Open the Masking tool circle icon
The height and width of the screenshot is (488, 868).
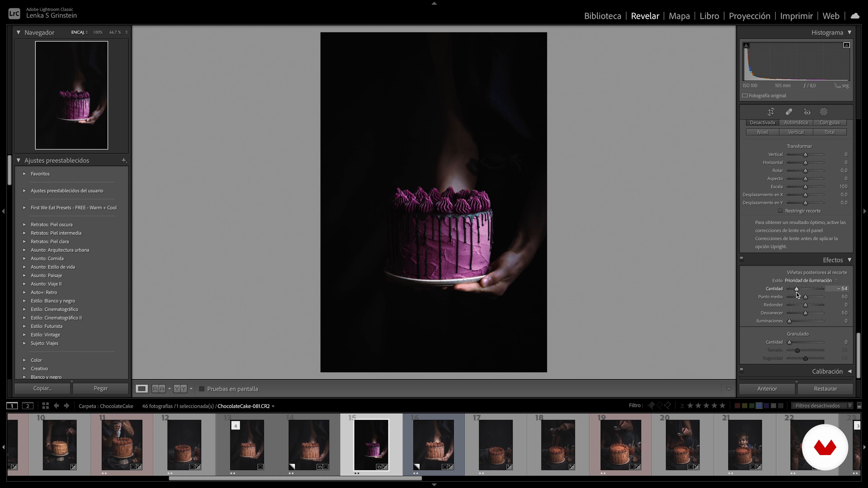[823, 112]
